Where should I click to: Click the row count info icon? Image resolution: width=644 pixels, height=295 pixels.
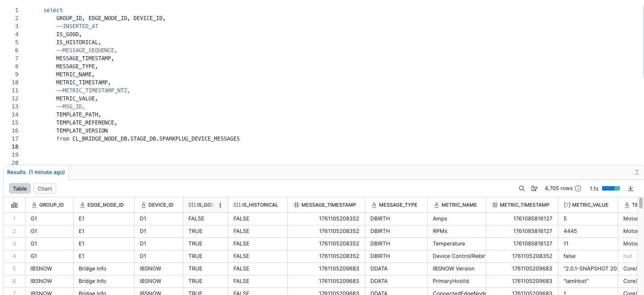pos(578,188)
